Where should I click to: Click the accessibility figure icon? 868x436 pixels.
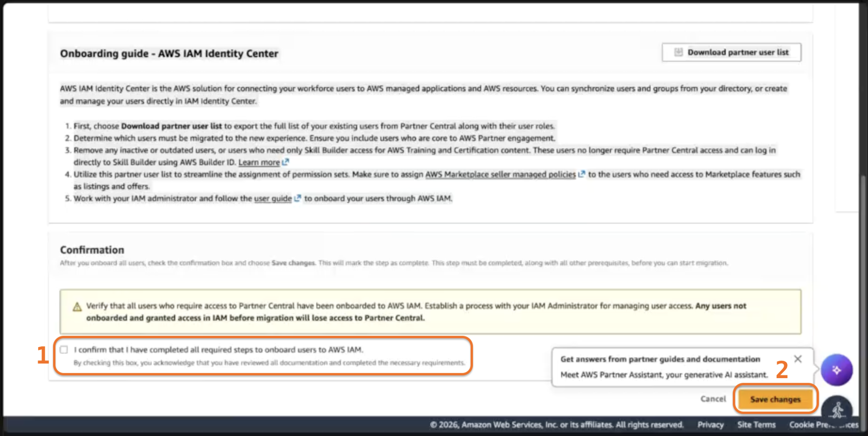tap(837, 411)
